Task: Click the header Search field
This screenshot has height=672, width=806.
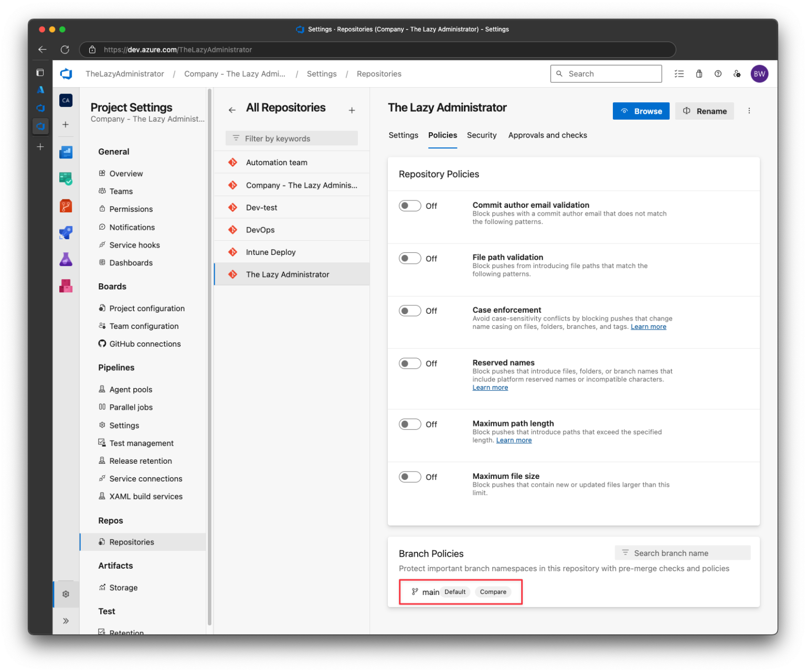Action: tap(606, 74)
